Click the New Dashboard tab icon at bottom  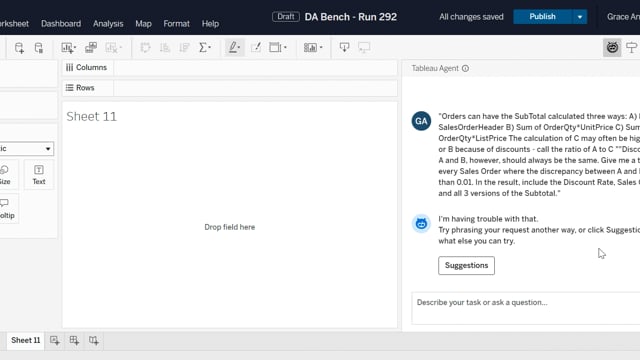(74, 340)
